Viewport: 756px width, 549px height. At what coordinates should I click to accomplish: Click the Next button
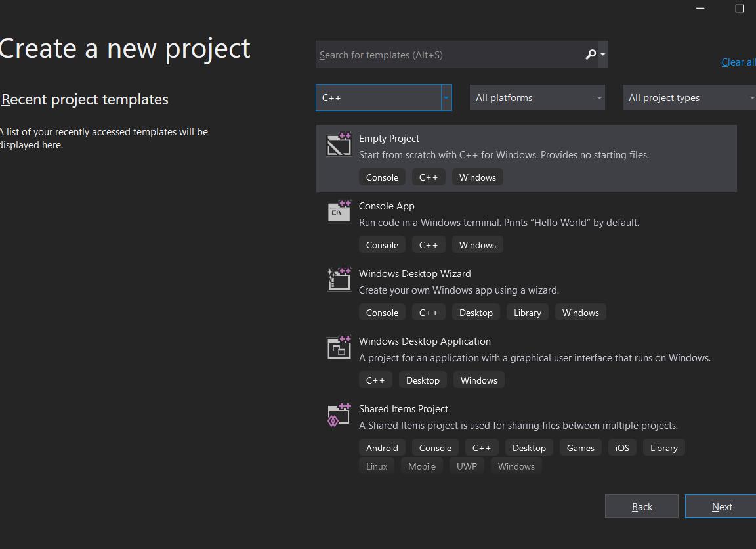(x=721, y=506)
